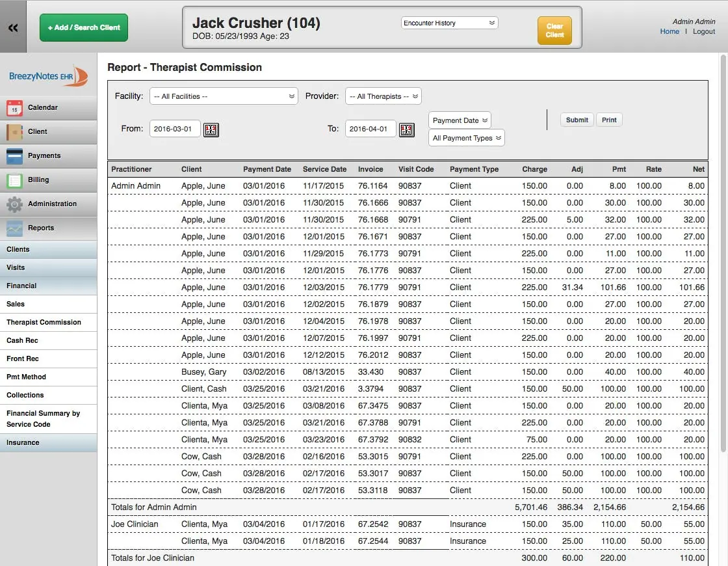Click the Reports chart icon
The width and height of the screenshot is (728, 566).
[14, 228]
